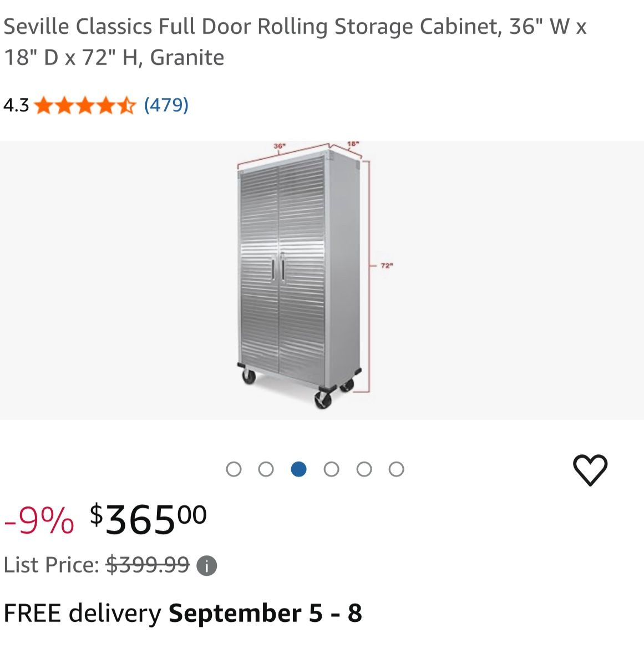Open the 479 customer reviews link
Screen dimensions: 644x664
[x=165, y=105]
